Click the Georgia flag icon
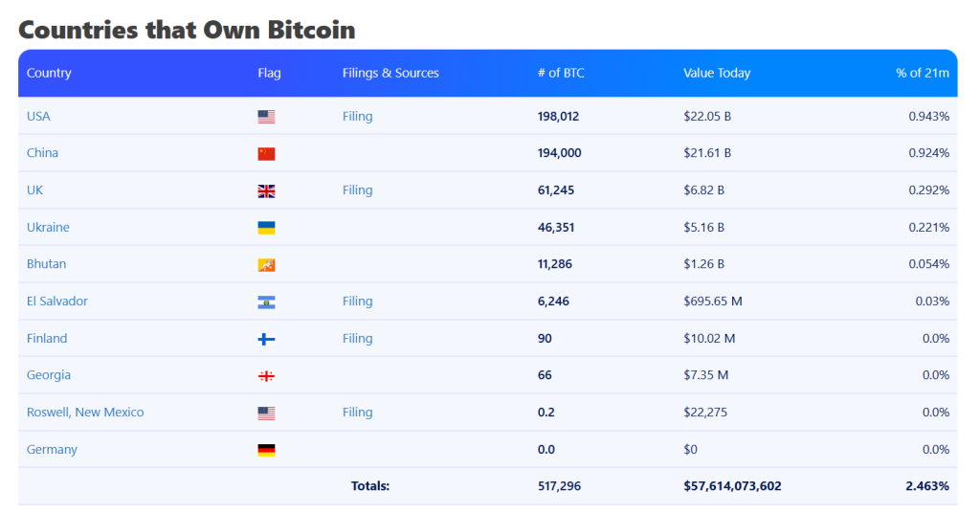Viewport: 980px width, 514px height. click(x=266, y=376)
